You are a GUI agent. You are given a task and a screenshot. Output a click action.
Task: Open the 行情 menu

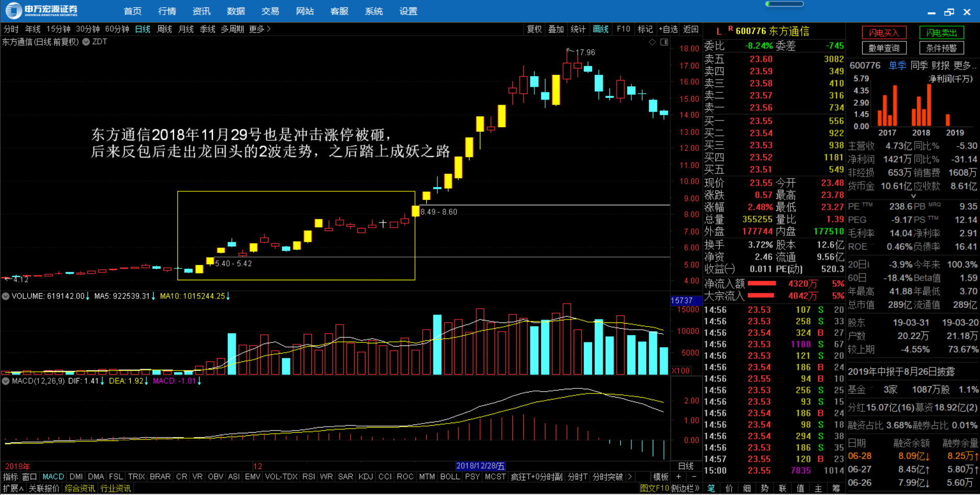point(167,11)
